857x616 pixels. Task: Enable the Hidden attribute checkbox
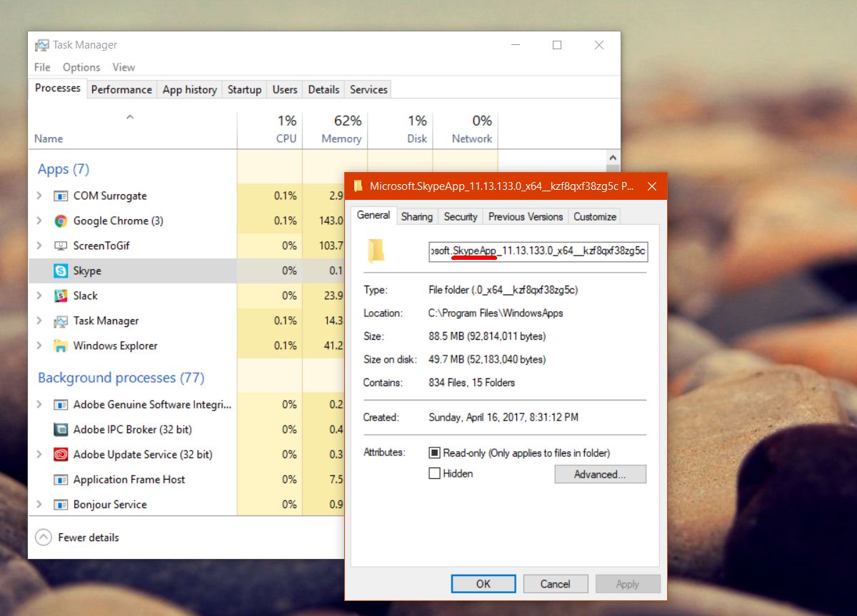[434, 473]
